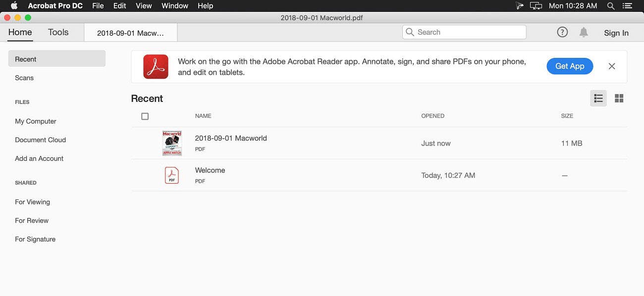This screenshot has height=296, width=644.
Task: Dismiss the Get App banner
Action: click(612, 66)
